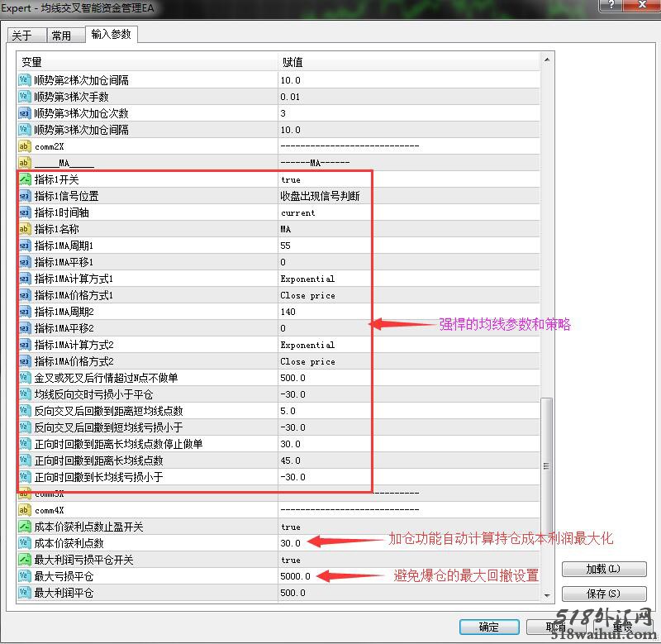Click the integer icon beside 指标1MA计算方式1
The width and height of the screenshot is (661, 644).
[25, 279]
